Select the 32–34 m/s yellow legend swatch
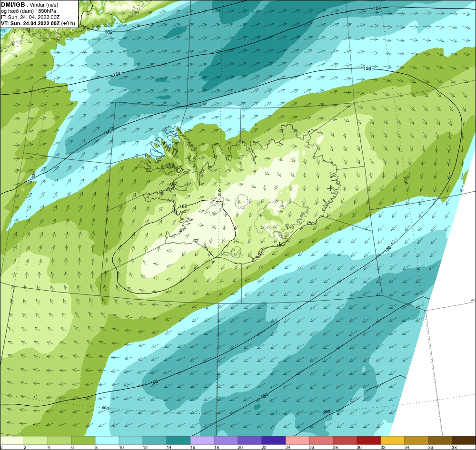Screen dimensions: 476x450 (x=393, y=440)
